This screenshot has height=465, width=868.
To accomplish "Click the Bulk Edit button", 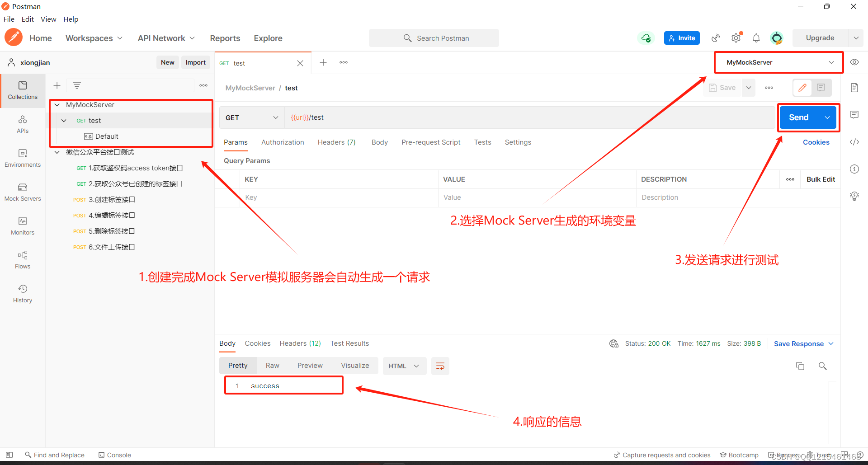I will (x=821, y=179).
